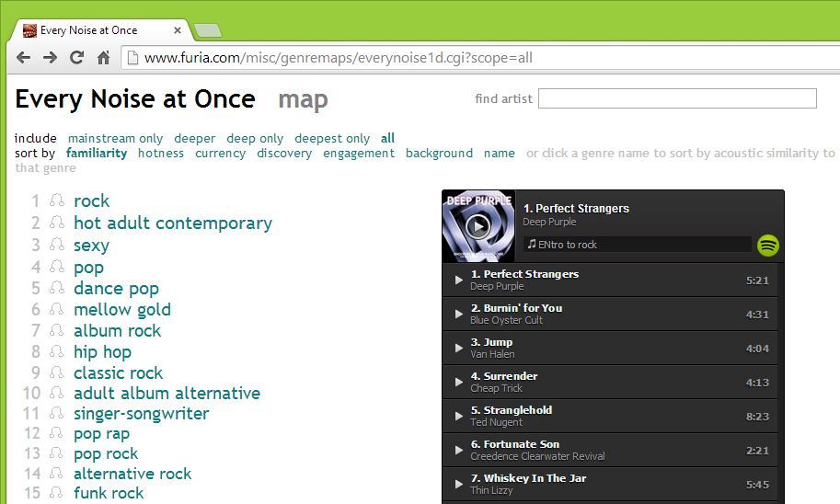This screenshot has height=504, width=840.
Task: Play track 3 Jump by Van Halen
Action: pyautogui.click(x=458, y=348)
